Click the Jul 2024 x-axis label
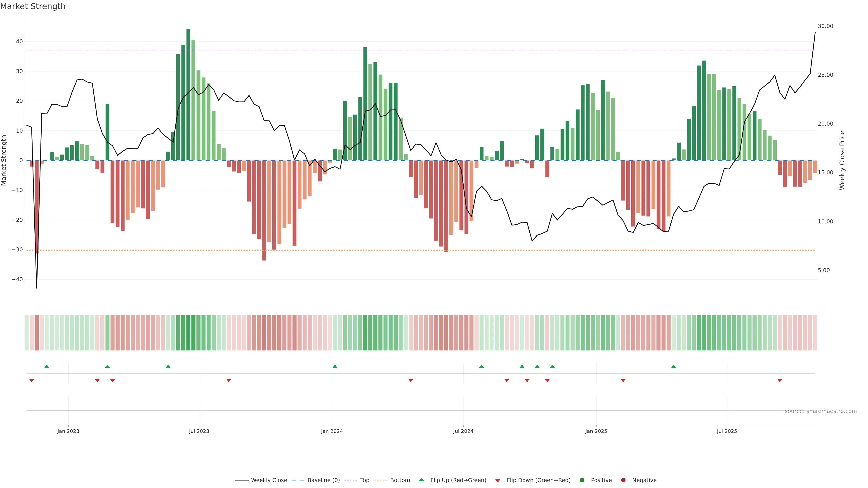 click(463, 431)
